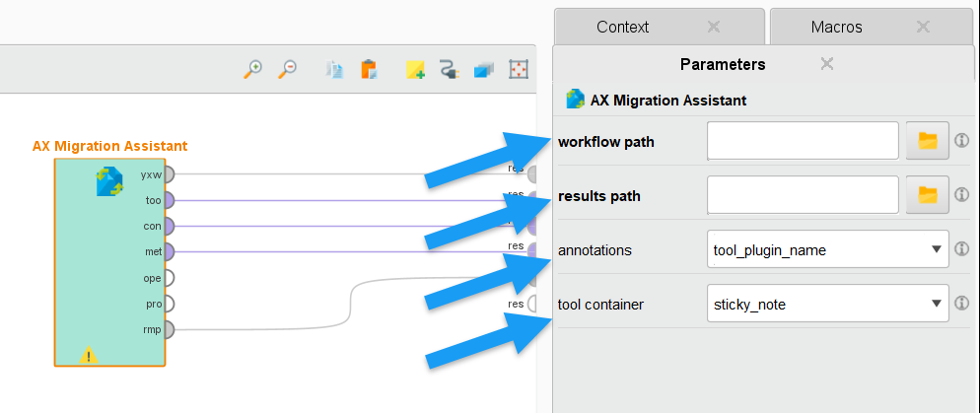Screen dimensions: 980x413
Task: Add a yellow sticky note
Action: point(415,69)
